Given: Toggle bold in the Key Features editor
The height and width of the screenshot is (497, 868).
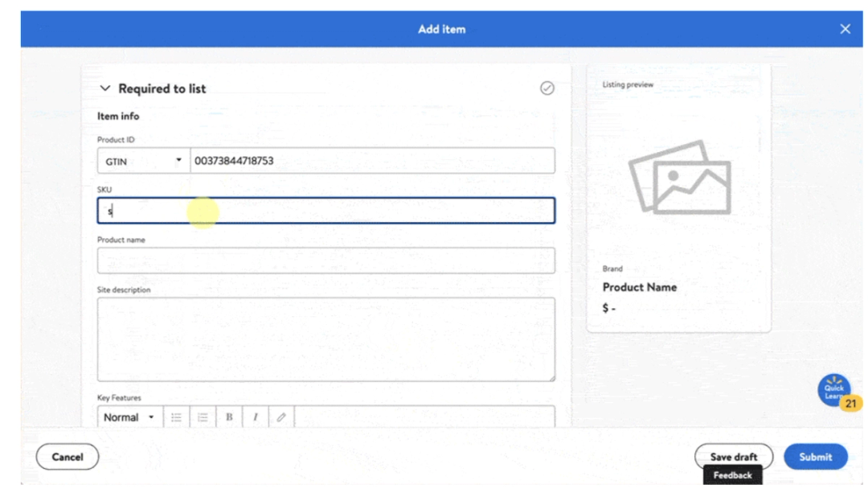Looking at the screenshot, I should (229, 417).
